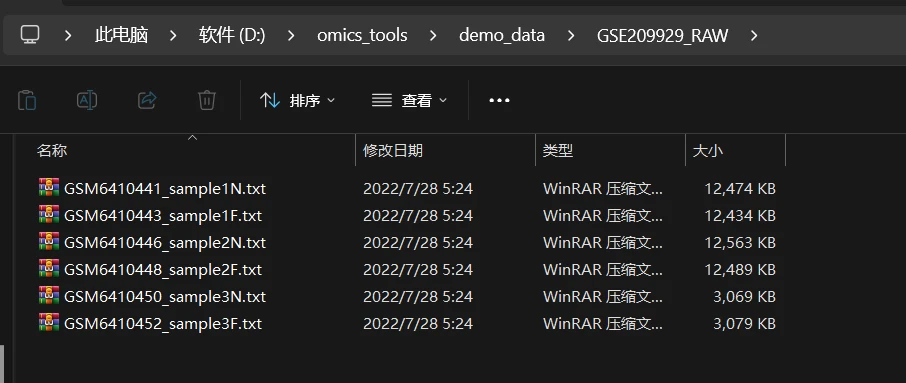Open the three-dots more options menu
This screenshot has width=906, height=383.
click(x=499, y=101)
